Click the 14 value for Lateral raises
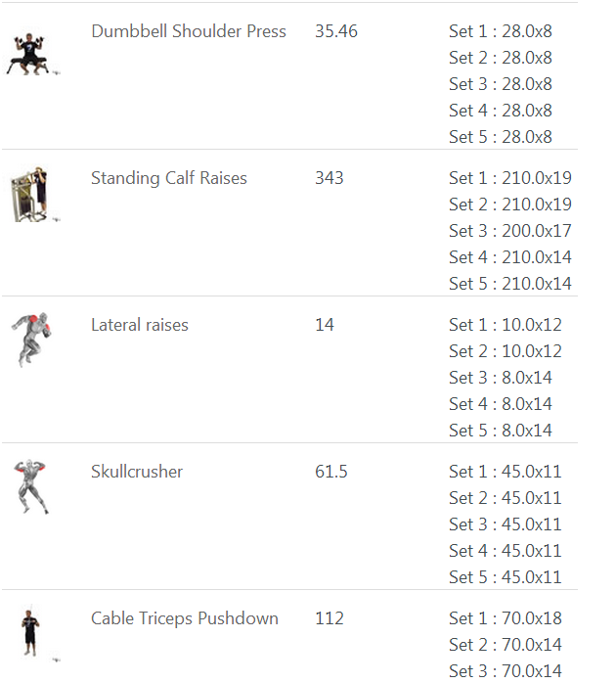The image size is (616, 683). tap(325, 325)
